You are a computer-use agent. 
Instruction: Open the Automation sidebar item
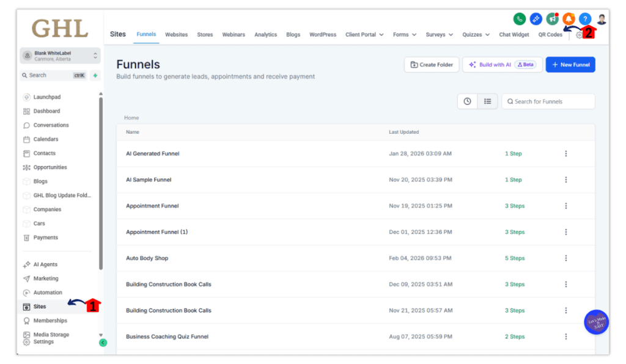(48, 293)
